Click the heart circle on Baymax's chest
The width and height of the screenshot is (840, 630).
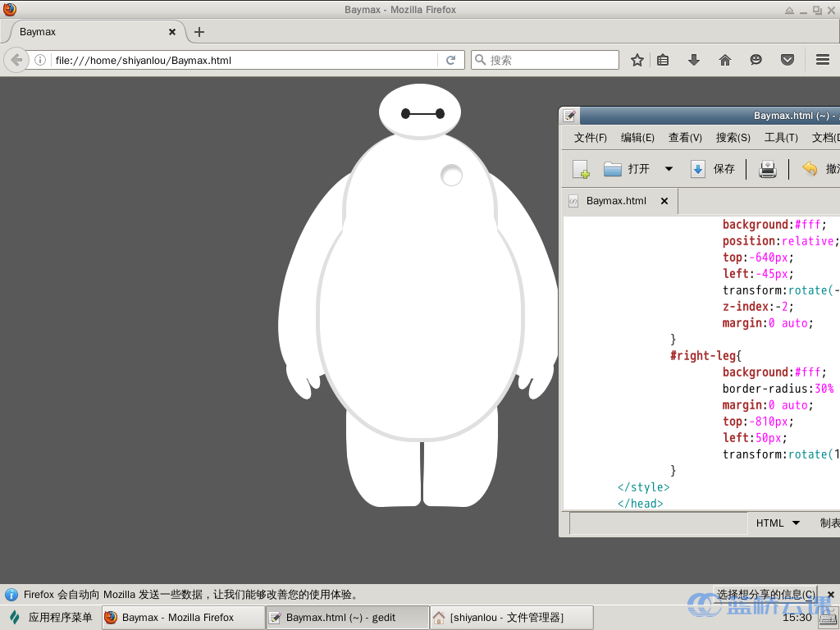(x=451, y=176)
